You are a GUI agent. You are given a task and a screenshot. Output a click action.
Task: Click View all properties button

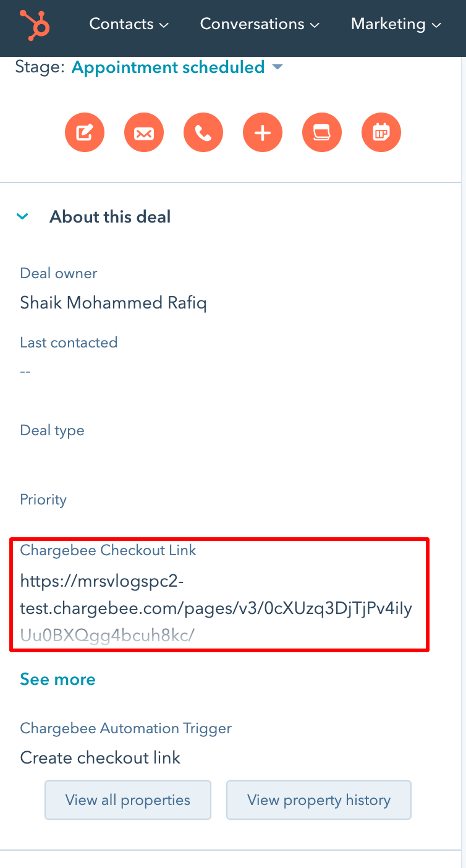click(128, 800)
